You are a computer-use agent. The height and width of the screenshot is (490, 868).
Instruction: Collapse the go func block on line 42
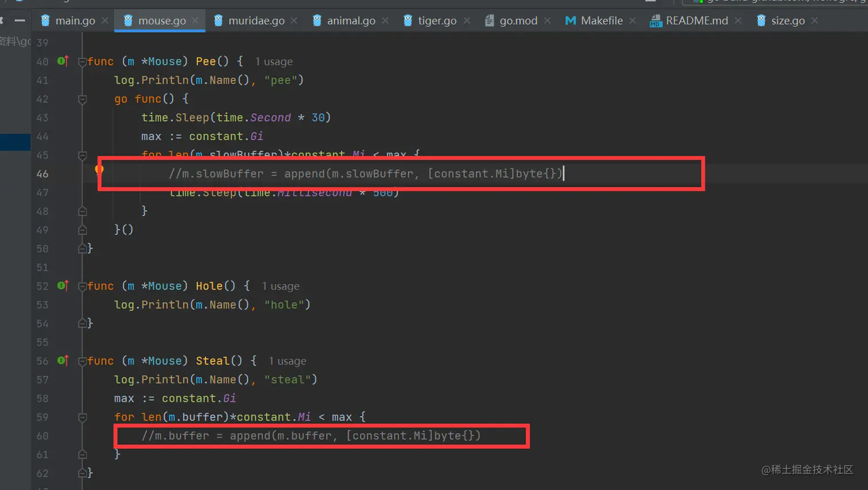point(82,99)
